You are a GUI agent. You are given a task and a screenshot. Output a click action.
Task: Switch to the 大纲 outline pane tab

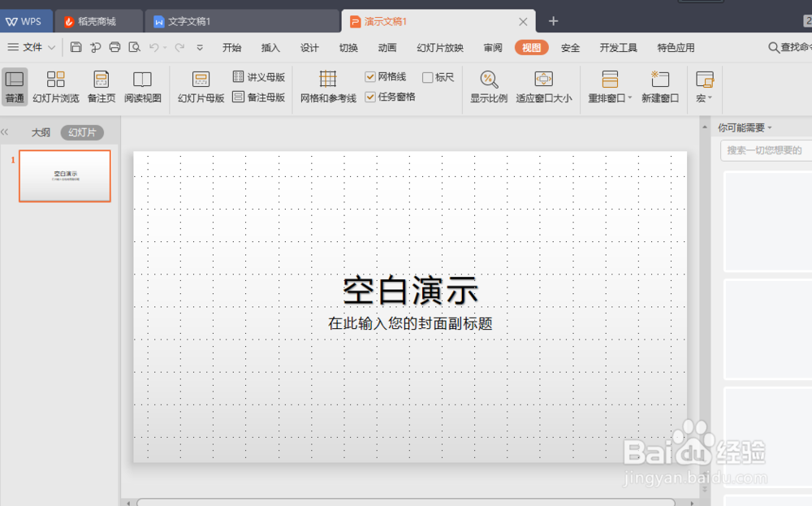41,132
